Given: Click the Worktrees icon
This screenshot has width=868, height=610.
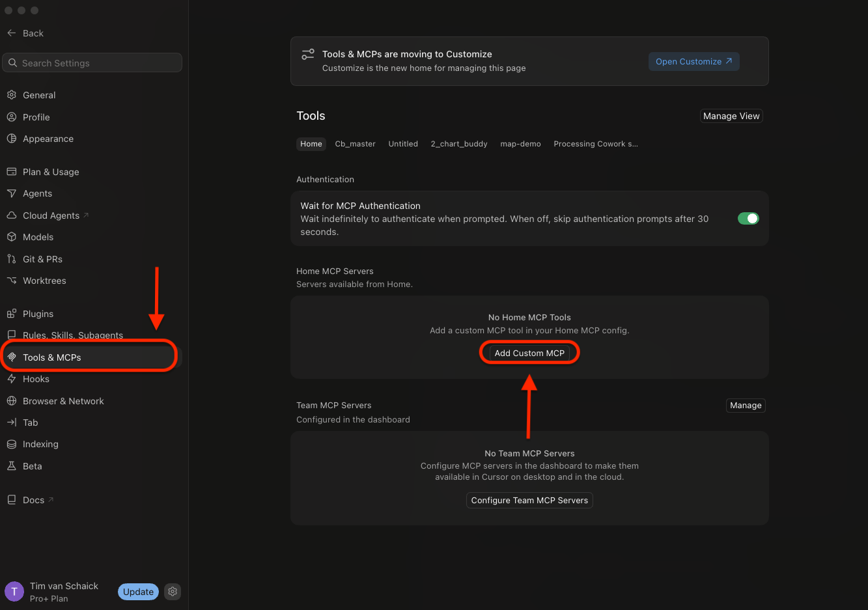Looking at the screenshot, I should coord(12,281).
